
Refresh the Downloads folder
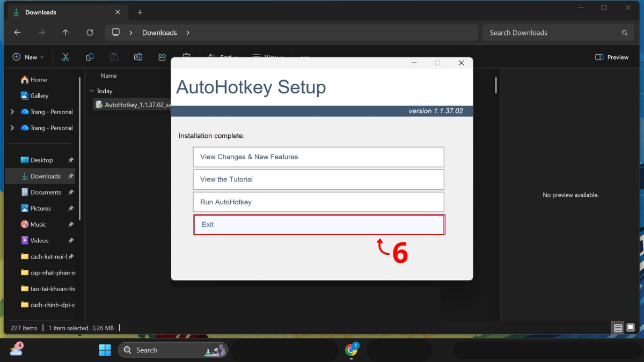[90, 33]
